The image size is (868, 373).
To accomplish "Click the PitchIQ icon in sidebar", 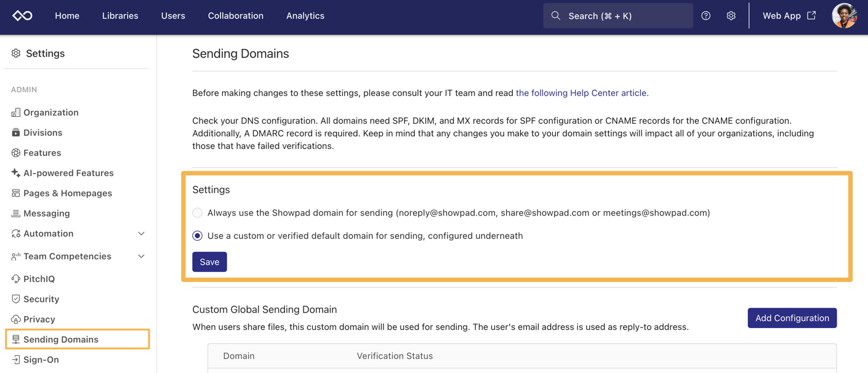I will (16, 279).
